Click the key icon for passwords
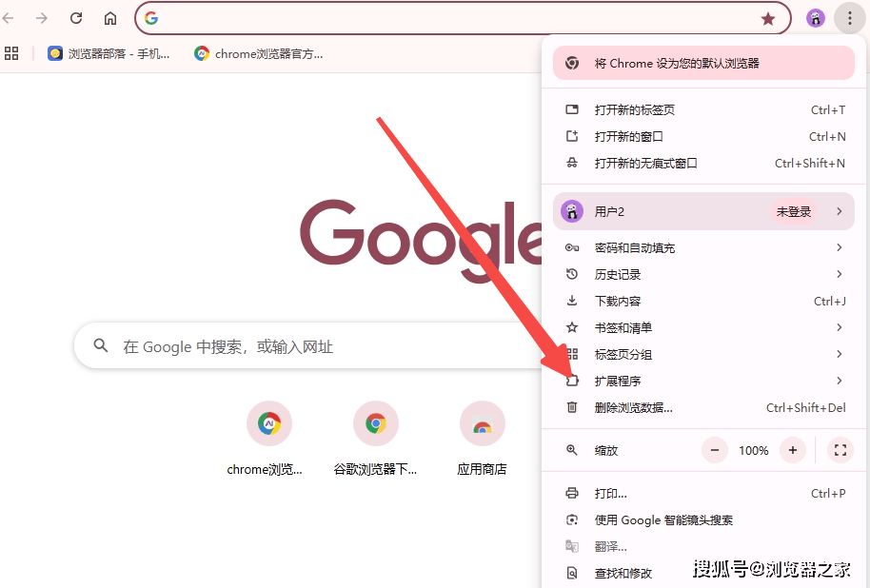Image resolution: width=870 pixels, height=588 pixels. coord(572,247)
